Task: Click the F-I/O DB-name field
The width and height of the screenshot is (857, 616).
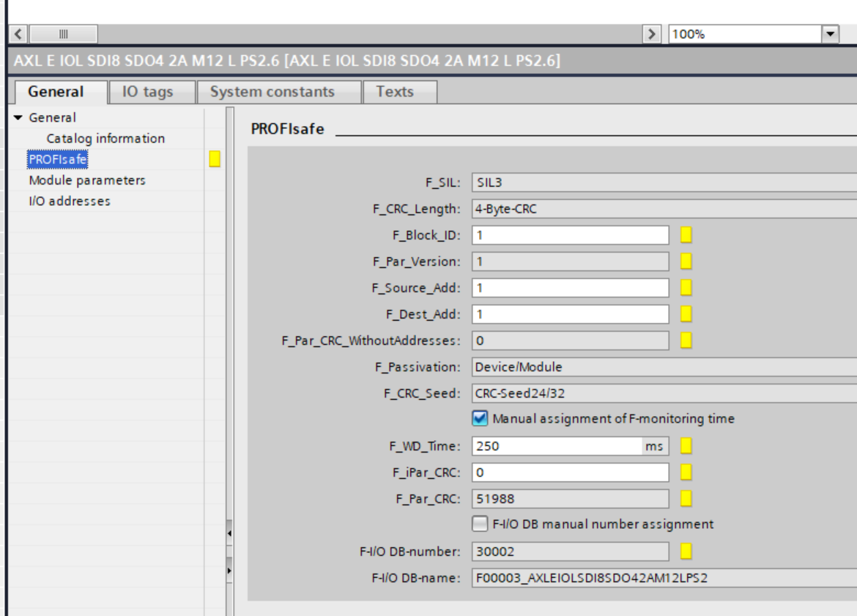Action: click(664, 578)
